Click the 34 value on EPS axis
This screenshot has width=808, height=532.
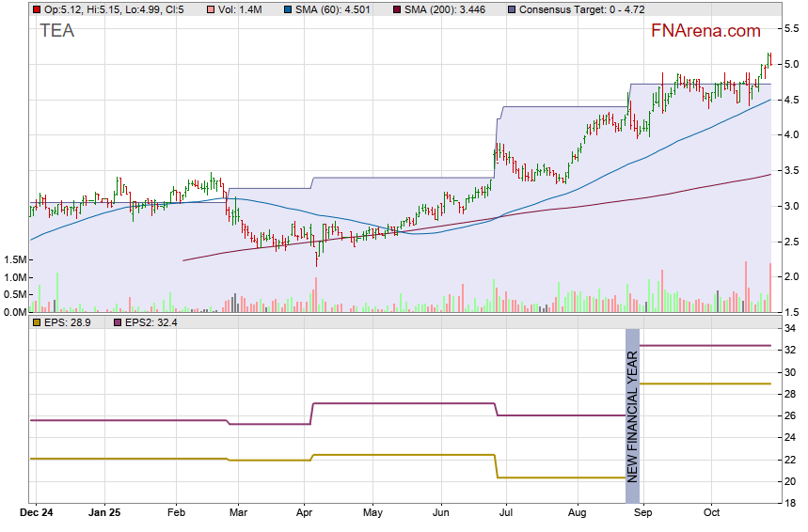coord(791,329)
